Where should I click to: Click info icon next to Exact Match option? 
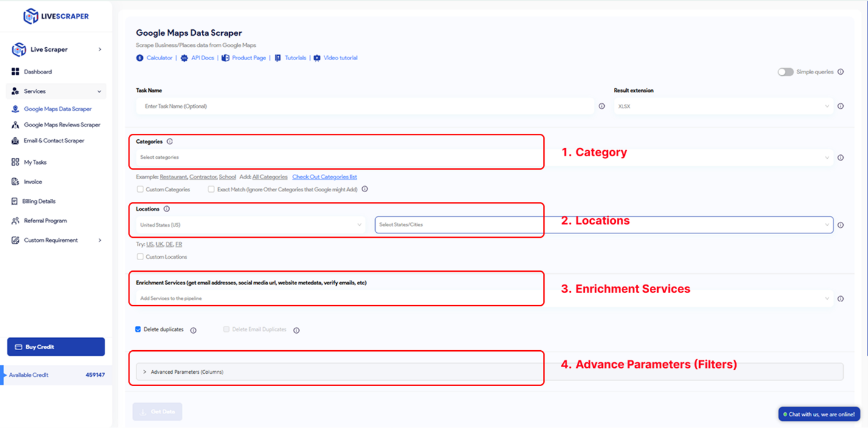click(365, 189)
